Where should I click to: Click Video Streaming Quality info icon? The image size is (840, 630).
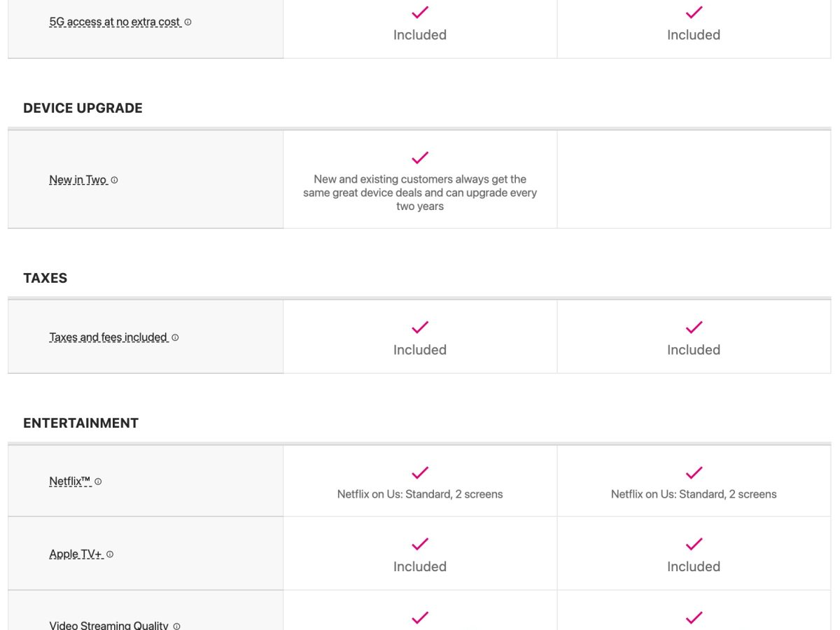point(176,626)
